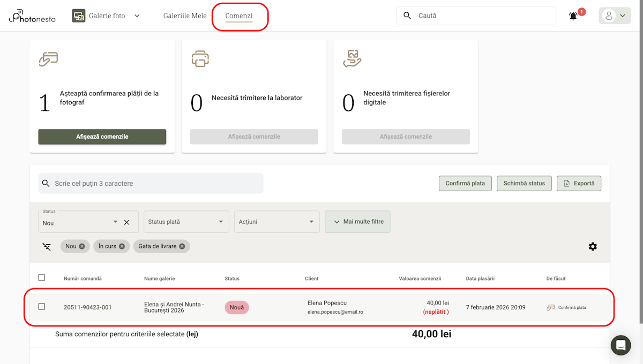Click the notification bell icon

coord(573,16)
